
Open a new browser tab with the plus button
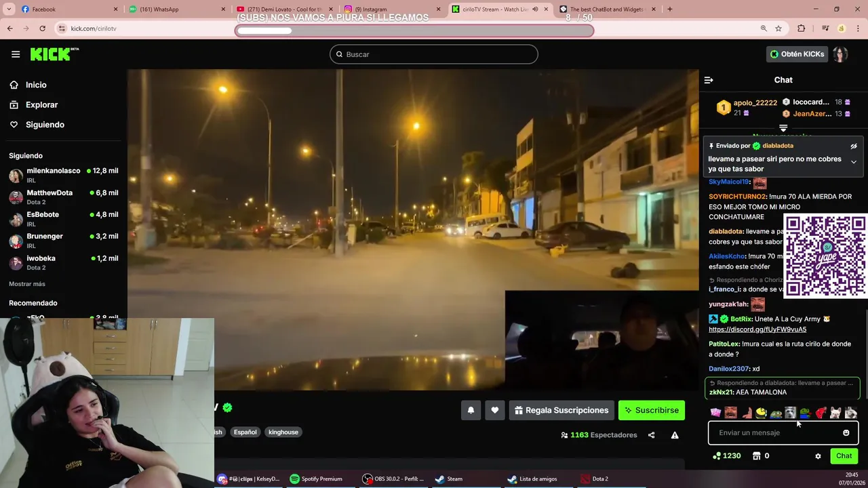coord(670,9)
